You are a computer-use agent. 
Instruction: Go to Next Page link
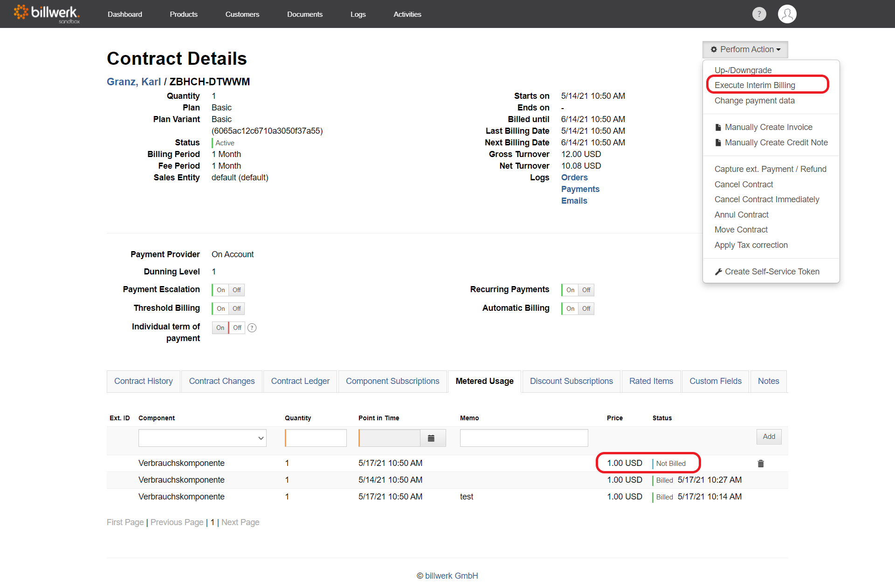(241, 522)
